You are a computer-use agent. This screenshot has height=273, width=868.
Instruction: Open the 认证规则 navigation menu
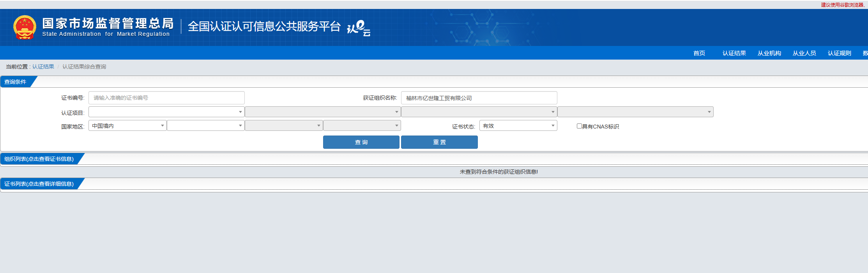pyautogui.click(x=840, y=53)
